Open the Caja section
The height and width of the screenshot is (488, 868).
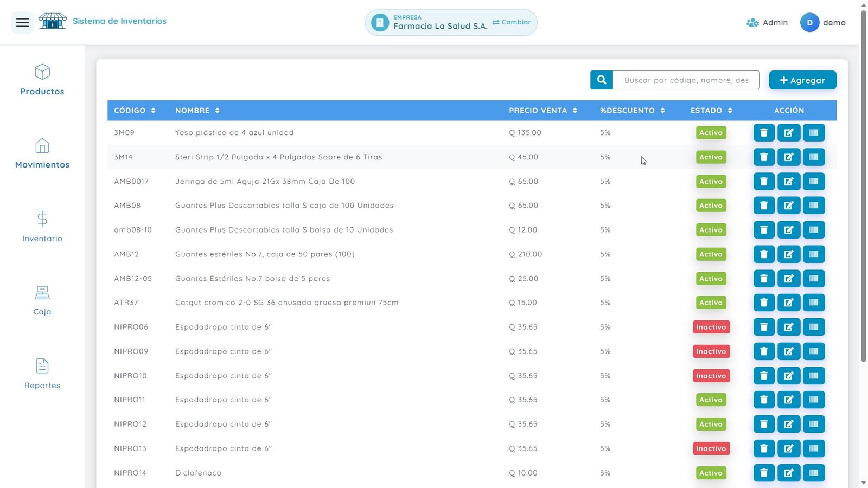tap(42, 300)
